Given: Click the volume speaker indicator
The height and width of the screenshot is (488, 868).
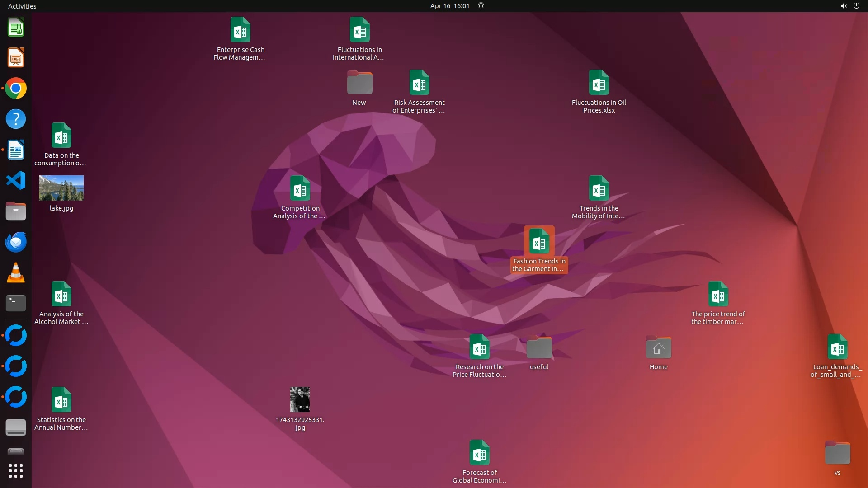Looking at the screenshot, I should 843,6.
